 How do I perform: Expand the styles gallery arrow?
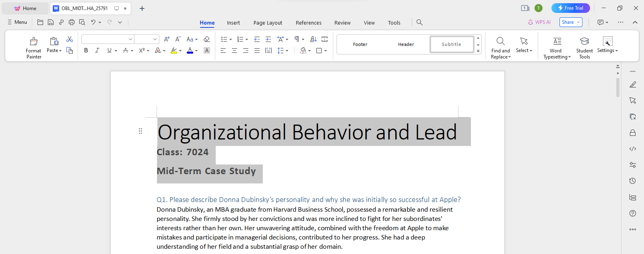[x=478, y=51]
